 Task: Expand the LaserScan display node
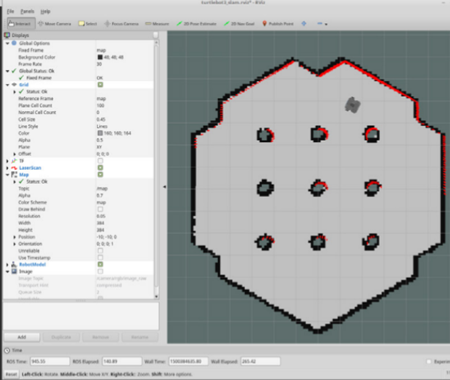click(x=7, y=168)
